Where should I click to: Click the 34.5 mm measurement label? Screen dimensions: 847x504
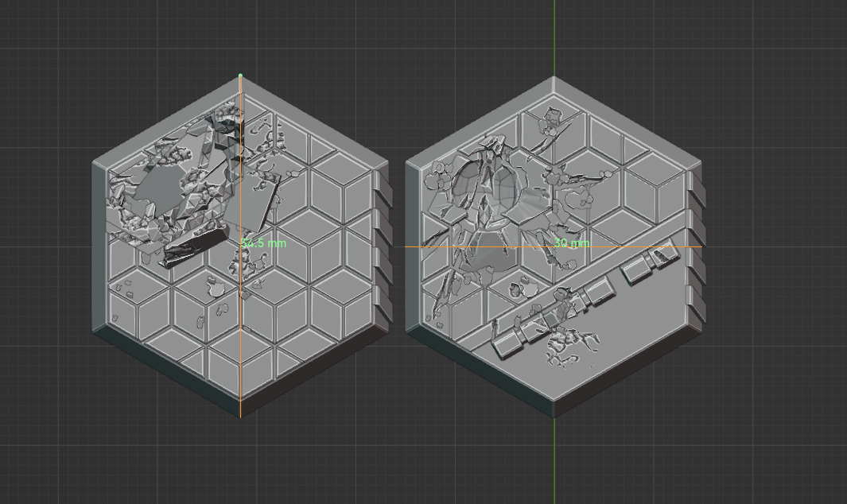[x=262, y=243]
